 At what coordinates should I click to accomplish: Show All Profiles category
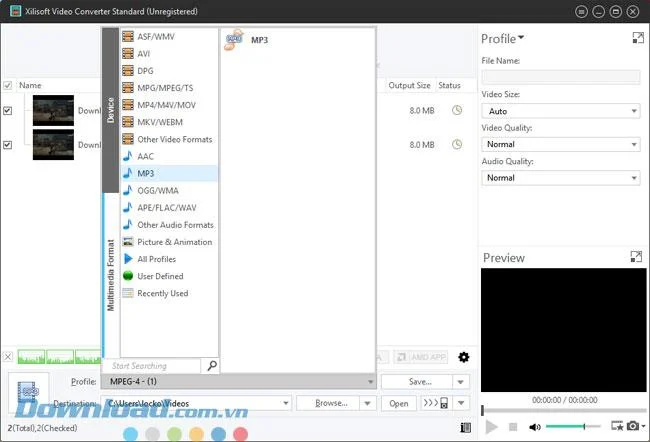169,259
